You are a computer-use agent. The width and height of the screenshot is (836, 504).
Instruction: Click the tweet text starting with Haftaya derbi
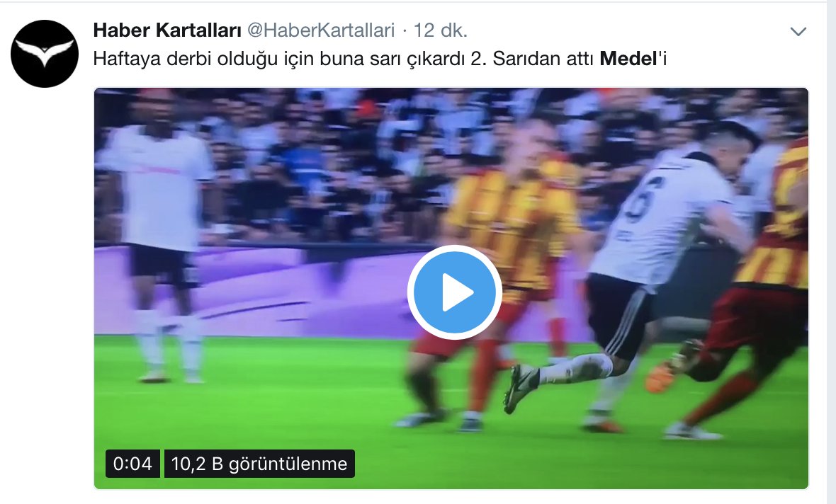click(x=380, y=59)
